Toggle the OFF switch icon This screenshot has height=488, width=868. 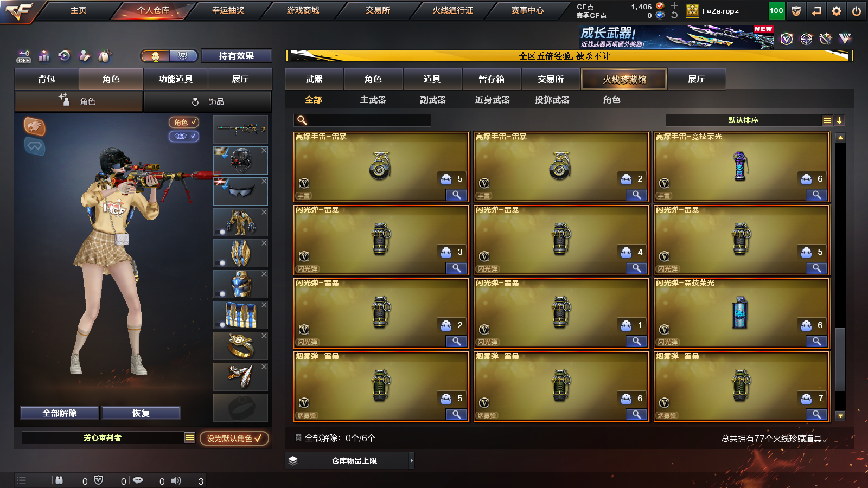[x=24, y=56]
